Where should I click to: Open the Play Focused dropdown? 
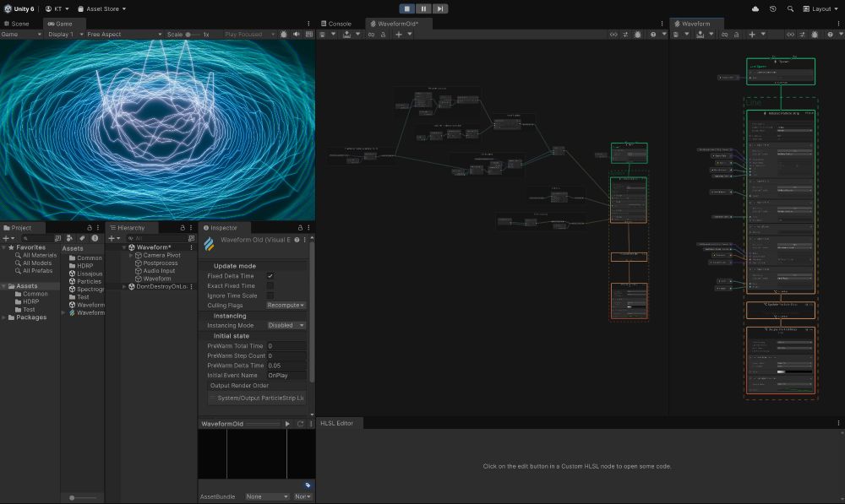(x=249, y=34)
